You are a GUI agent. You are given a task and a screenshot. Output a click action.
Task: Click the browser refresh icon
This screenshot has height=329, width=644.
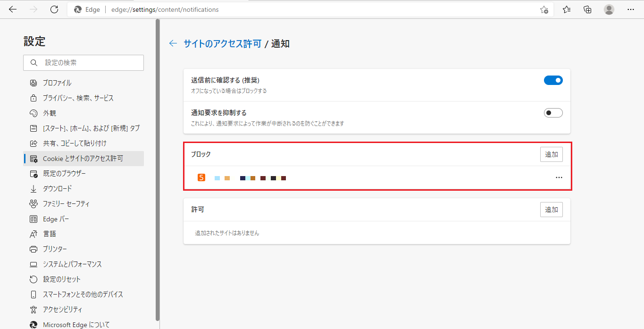[54, 9]
